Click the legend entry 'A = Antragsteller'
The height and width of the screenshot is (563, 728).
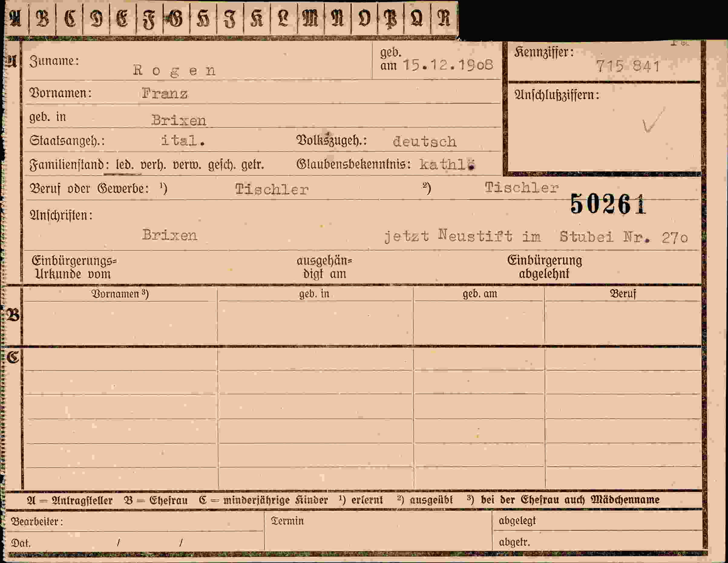point(69,500)
